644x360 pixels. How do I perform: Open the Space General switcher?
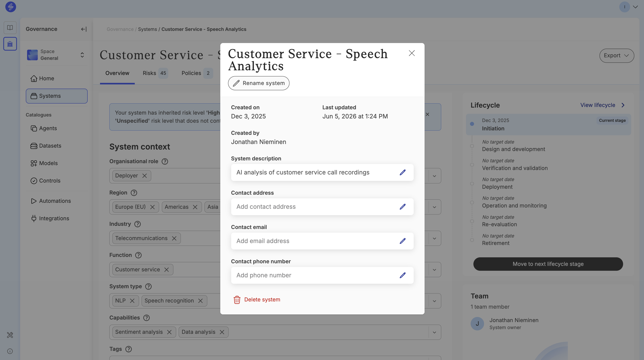(x=57, y=55)
